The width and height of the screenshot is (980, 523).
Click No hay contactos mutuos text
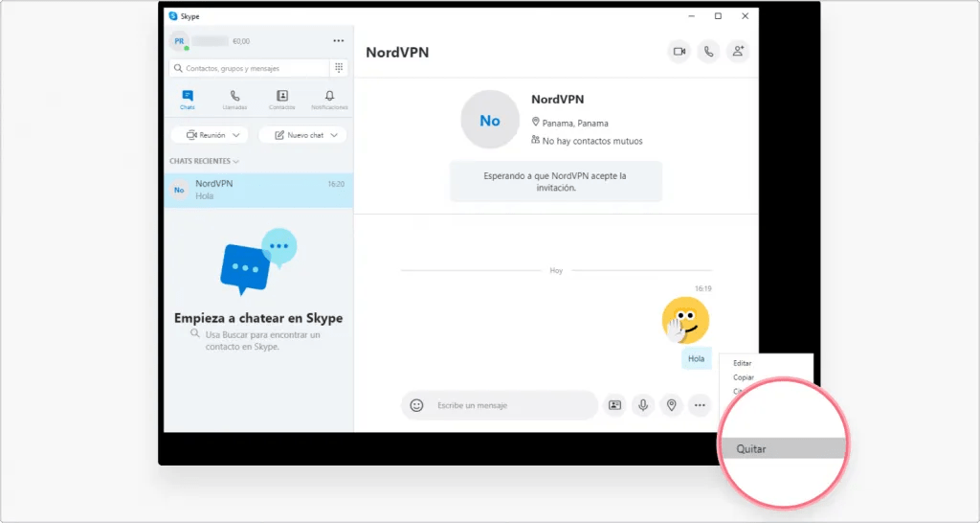[x=592, y=142]
